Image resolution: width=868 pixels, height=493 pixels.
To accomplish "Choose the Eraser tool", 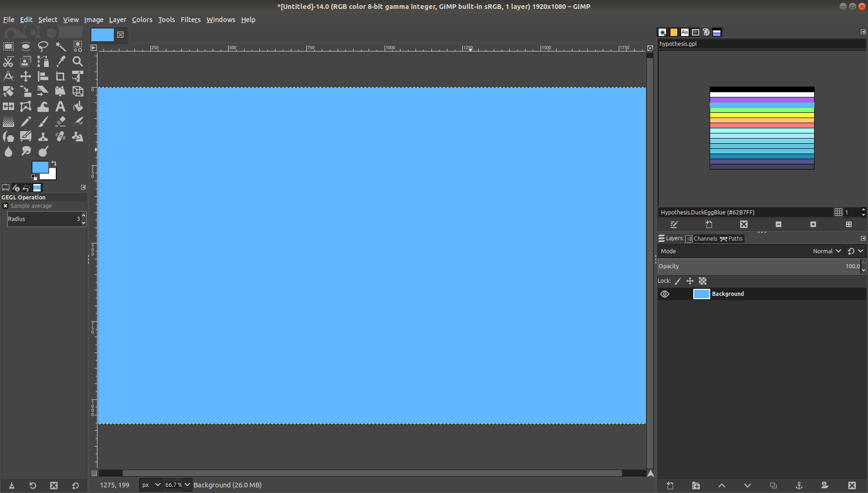I will click(x=60, y=122).
